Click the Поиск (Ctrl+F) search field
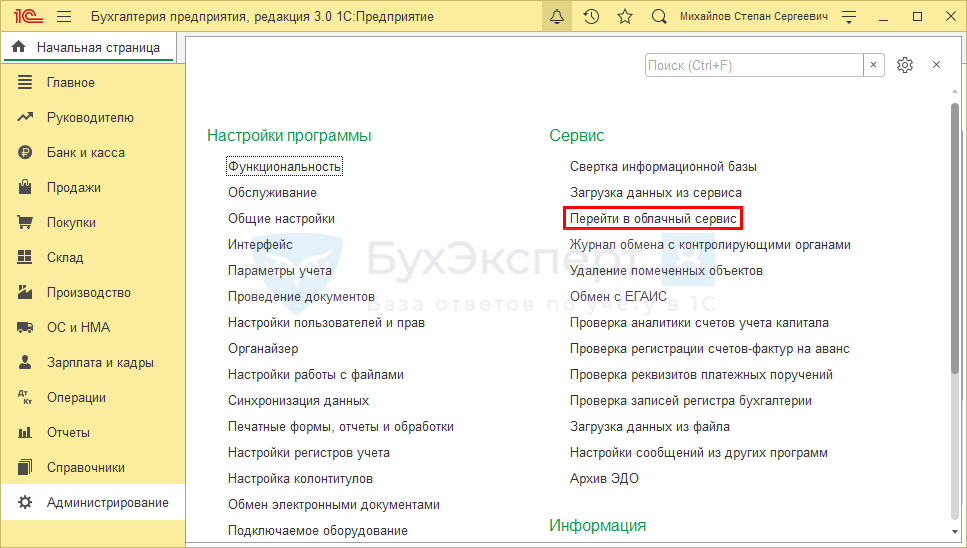 point(754,65)
